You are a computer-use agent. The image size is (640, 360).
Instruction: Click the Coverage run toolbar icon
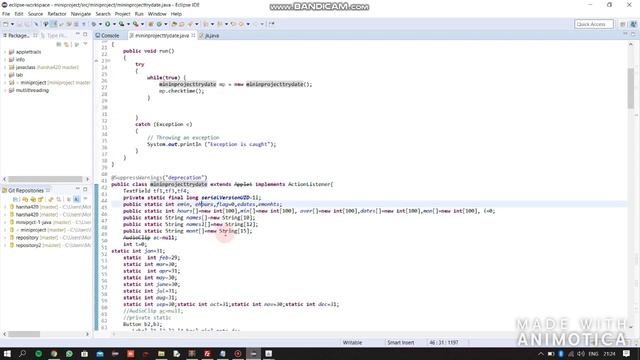coord(122,24)
